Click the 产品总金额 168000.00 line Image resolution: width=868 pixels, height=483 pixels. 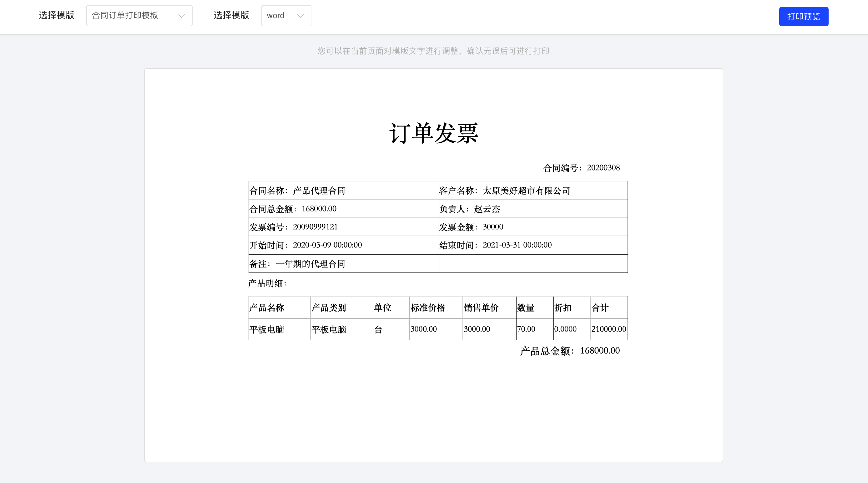tap(570, 351)
